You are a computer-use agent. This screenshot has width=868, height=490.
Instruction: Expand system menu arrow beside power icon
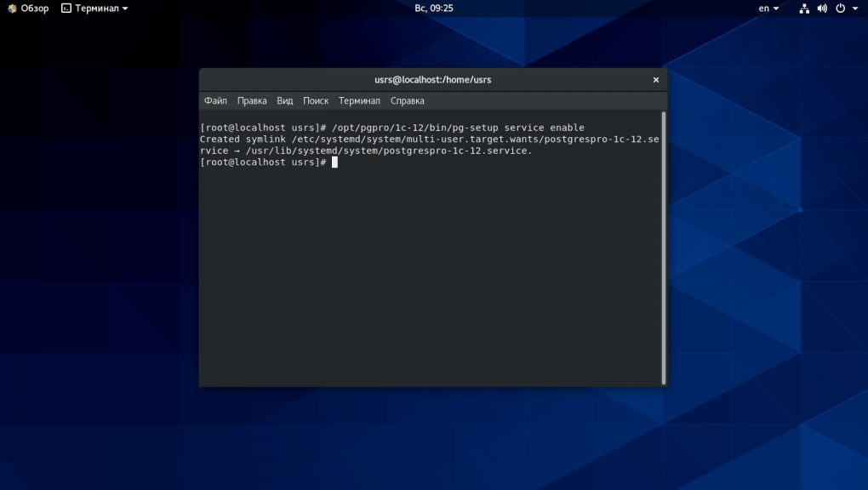(854, 9)
